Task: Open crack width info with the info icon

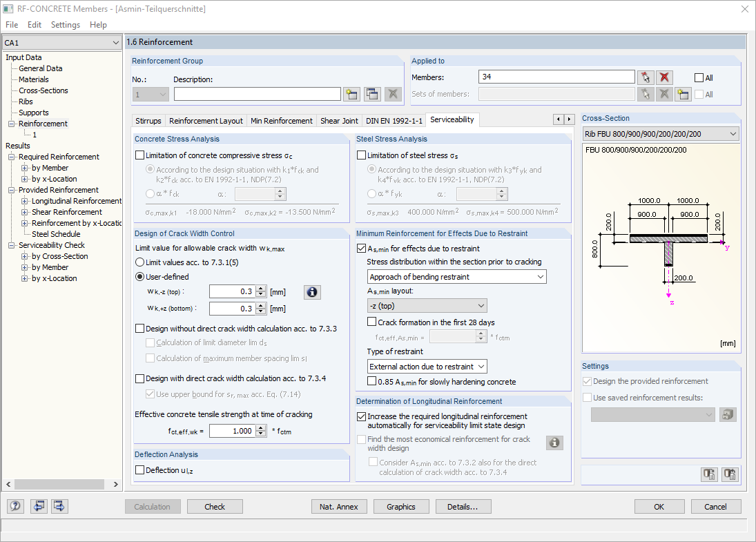Action: tap(312, 291)
